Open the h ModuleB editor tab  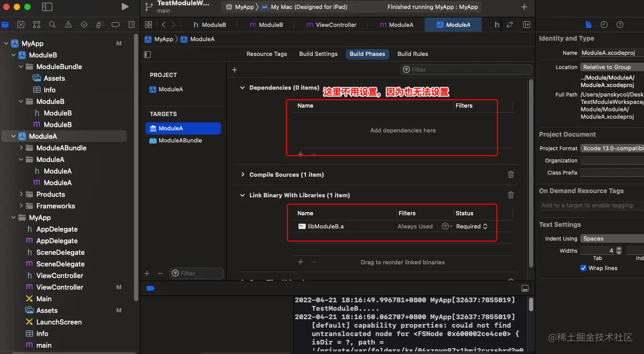209,25
